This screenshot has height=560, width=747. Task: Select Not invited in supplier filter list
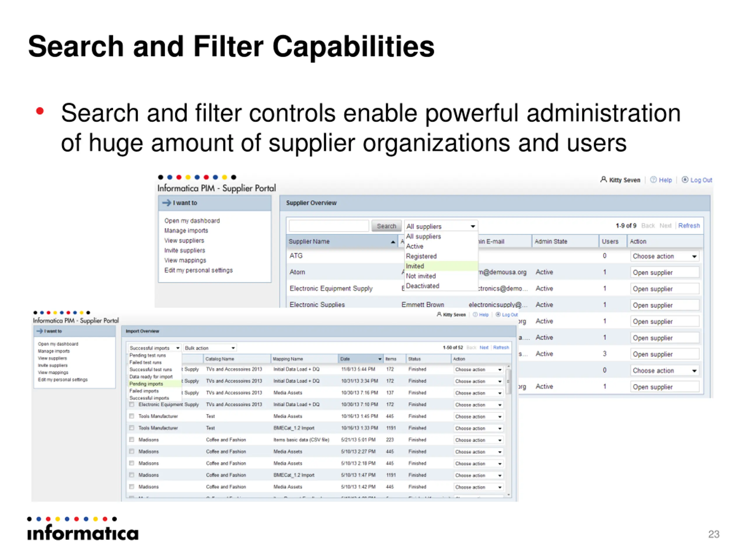(441, 276)
